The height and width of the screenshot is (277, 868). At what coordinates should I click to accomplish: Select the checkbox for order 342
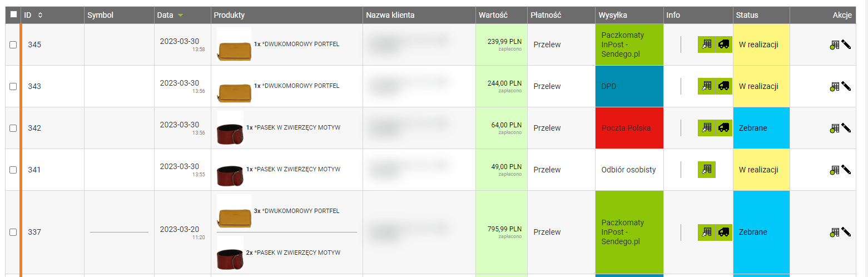(13, 128)
